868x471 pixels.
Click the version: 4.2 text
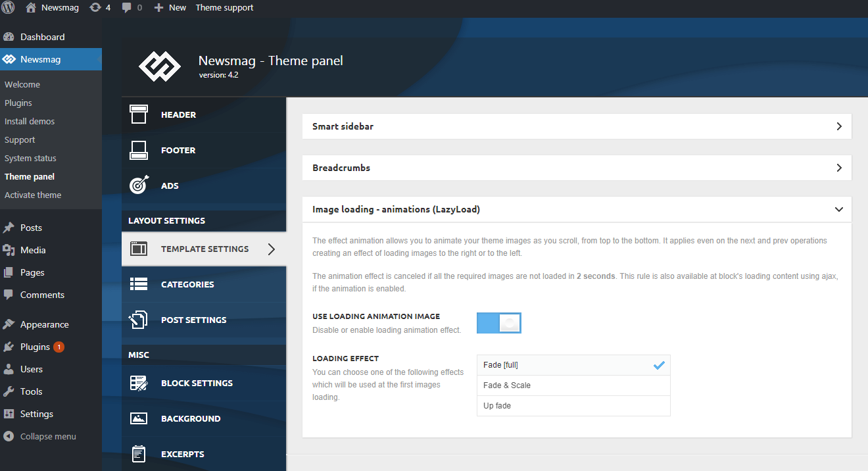coord(218,75)
